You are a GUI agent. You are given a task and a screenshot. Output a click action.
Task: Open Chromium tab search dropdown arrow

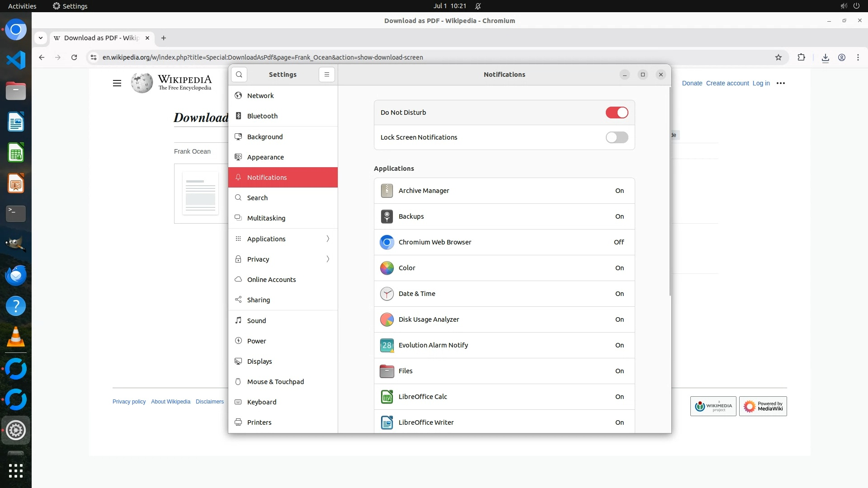pos(41,38)
